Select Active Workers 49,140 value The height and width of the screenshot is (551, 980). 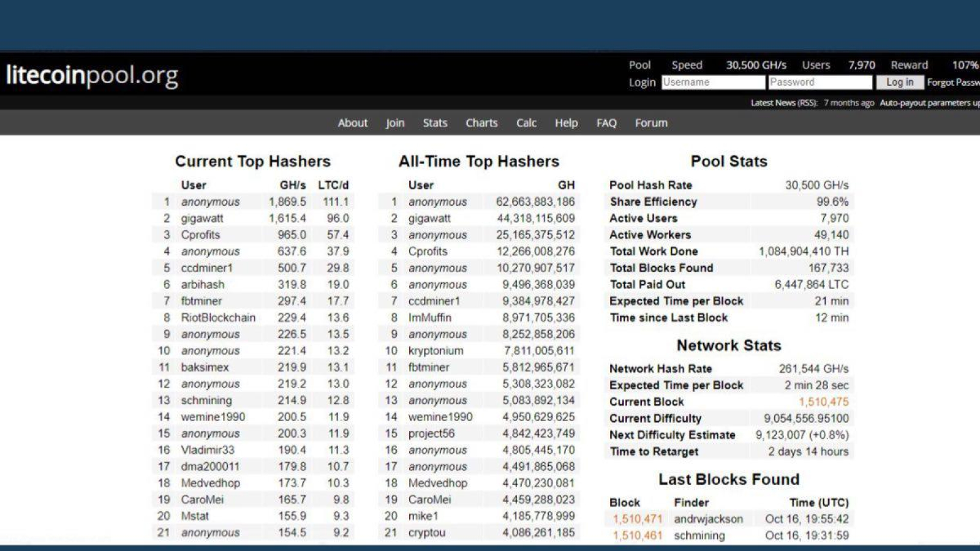[x=831, y=235]
